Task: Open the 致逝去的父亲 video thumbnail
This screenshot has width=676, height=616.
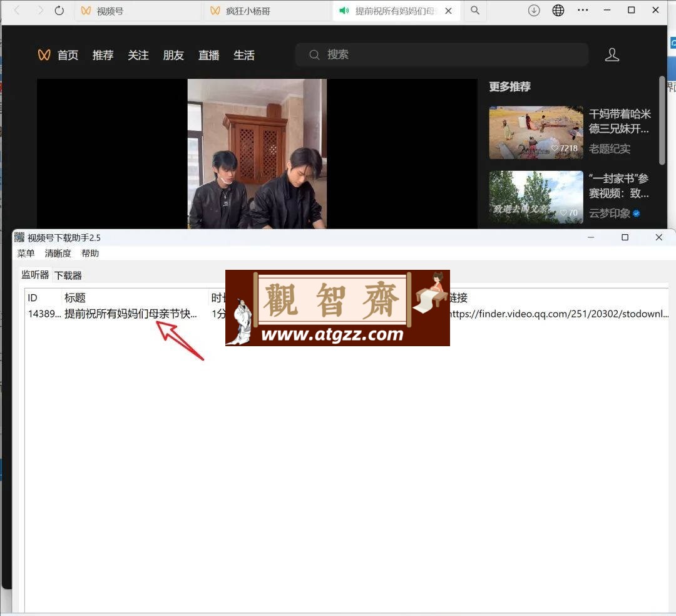Action: [536, 197]
